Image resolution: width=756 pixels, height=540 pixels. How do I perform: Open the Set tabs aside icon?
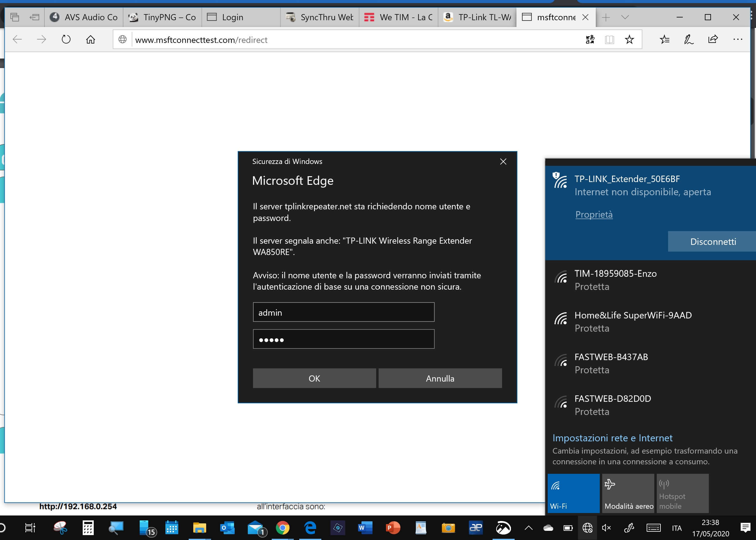click(34, 17)
